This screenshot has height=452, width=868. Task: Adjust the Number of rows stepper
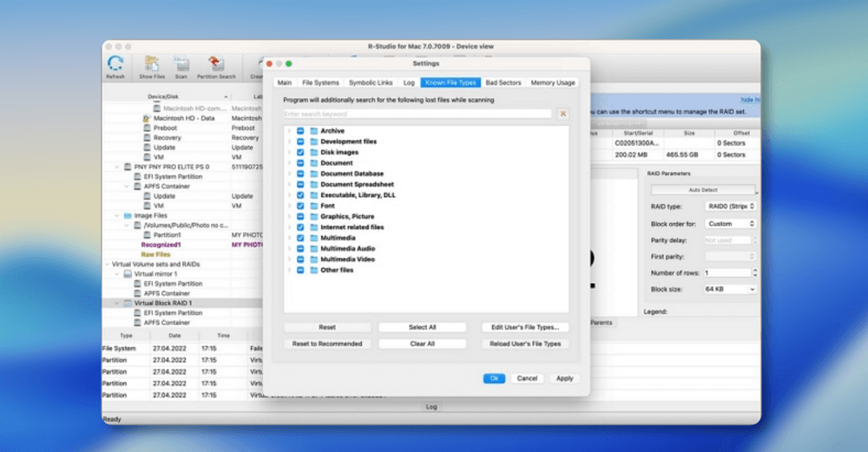point(754,272)
